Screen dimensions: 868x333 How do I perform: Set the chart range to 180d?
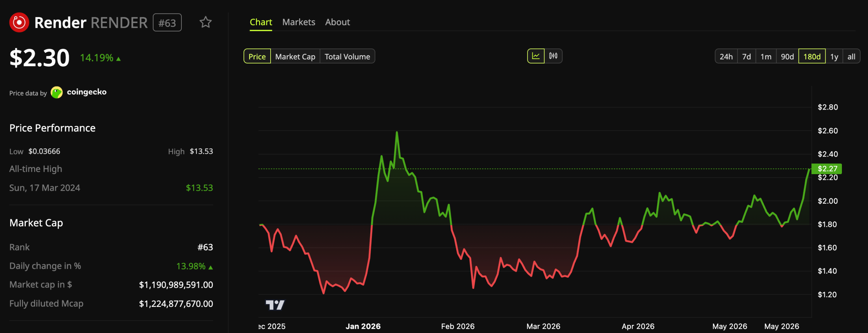pos(812,56)
